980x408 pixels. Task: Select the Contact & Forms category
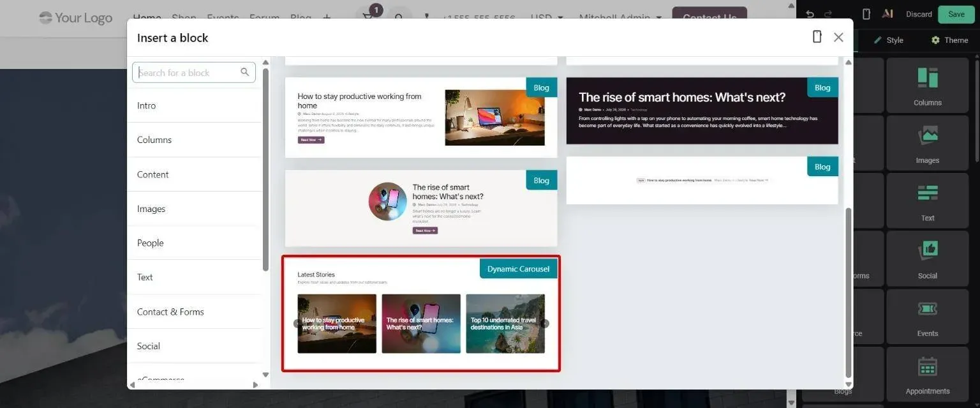coord(195,312)
